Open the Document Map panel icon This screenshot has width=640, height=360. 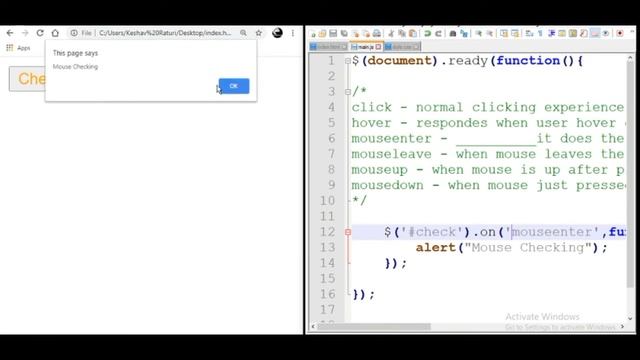(x=572, y=33)
